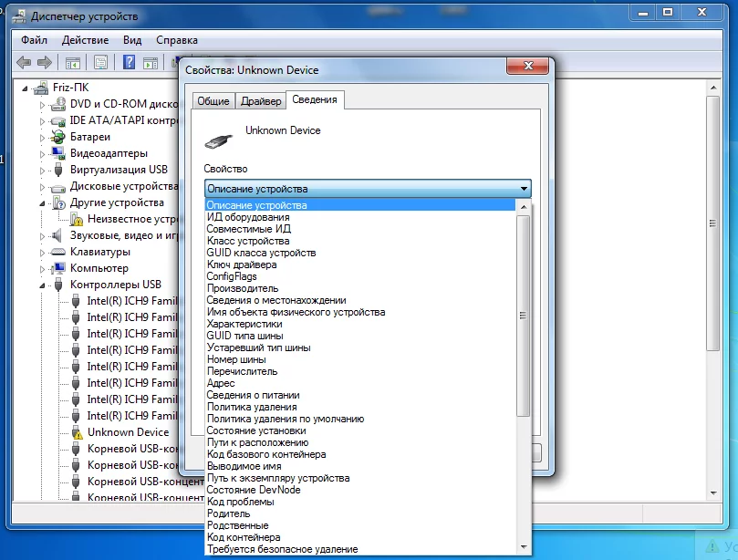The width and height of the screenshot is (738, 560).
Task: Switch to the Драйвер tab
Action: point(262,100)
